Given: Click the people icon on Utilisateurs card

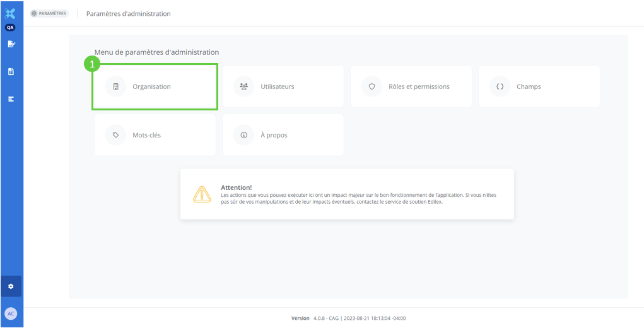Looking at the screenshot, I should point(243,86).
